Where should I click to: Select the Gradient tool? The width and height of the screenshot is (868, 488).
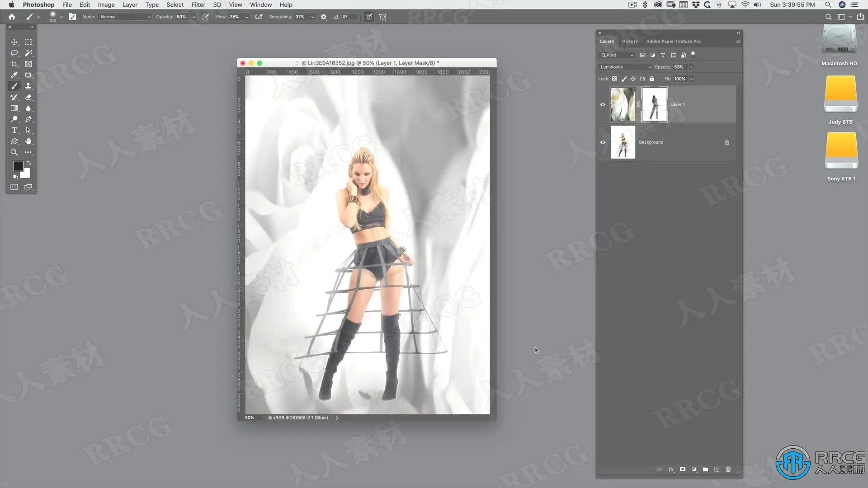click(x=14, y=108)
